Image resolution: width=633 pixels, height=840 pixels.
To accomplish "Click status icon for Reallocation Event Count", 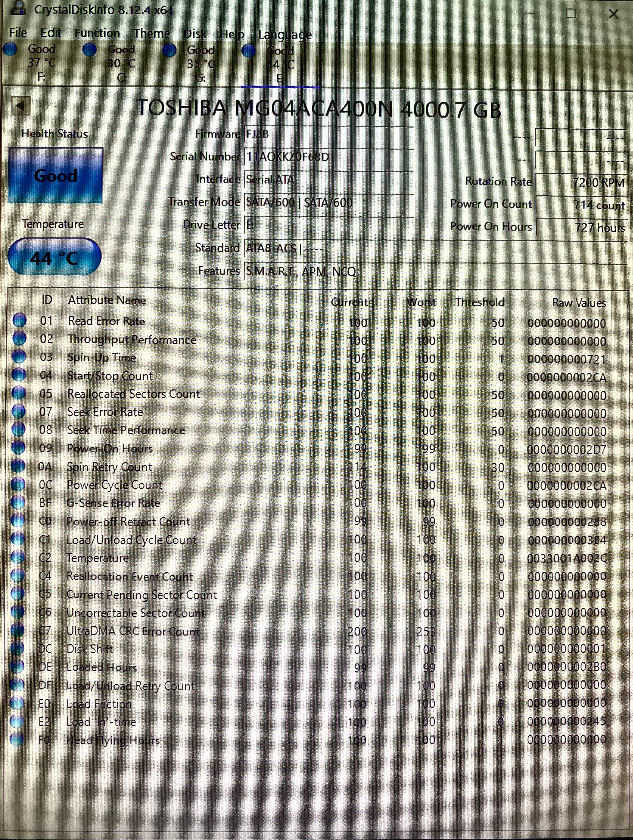I will (x=17, y=575).
